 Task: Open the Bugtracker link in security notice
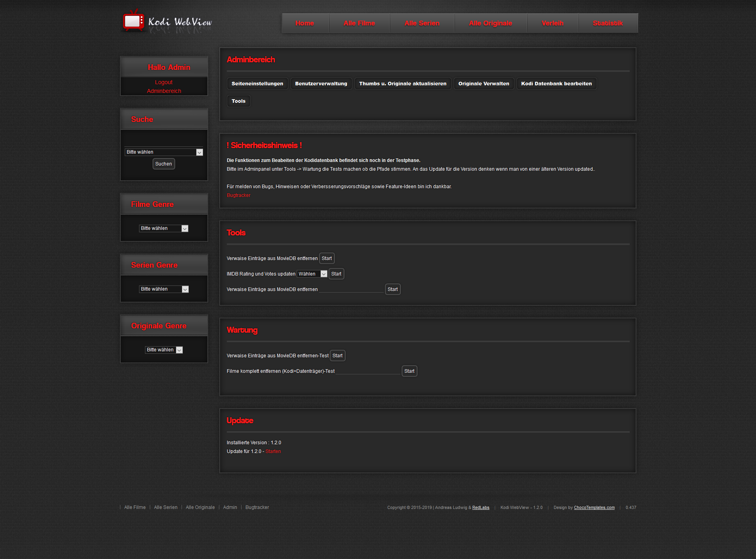click(x=238, y=195)
